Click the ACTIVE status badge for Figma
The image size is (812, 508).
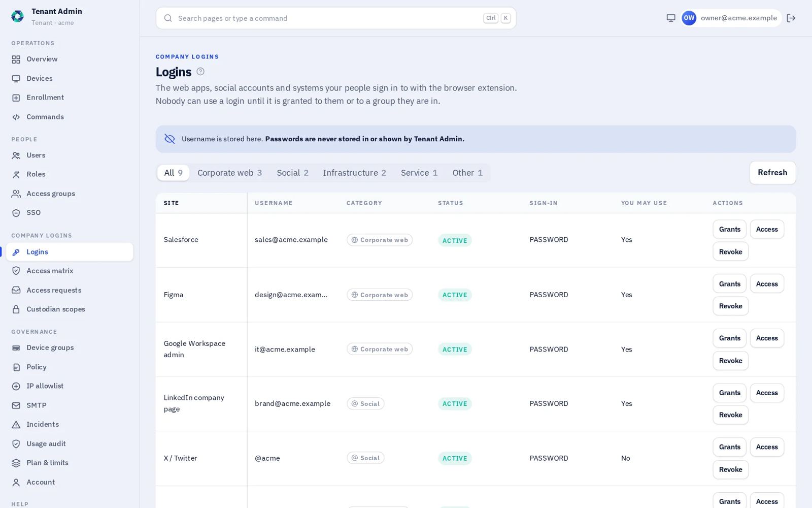(455, 295)
